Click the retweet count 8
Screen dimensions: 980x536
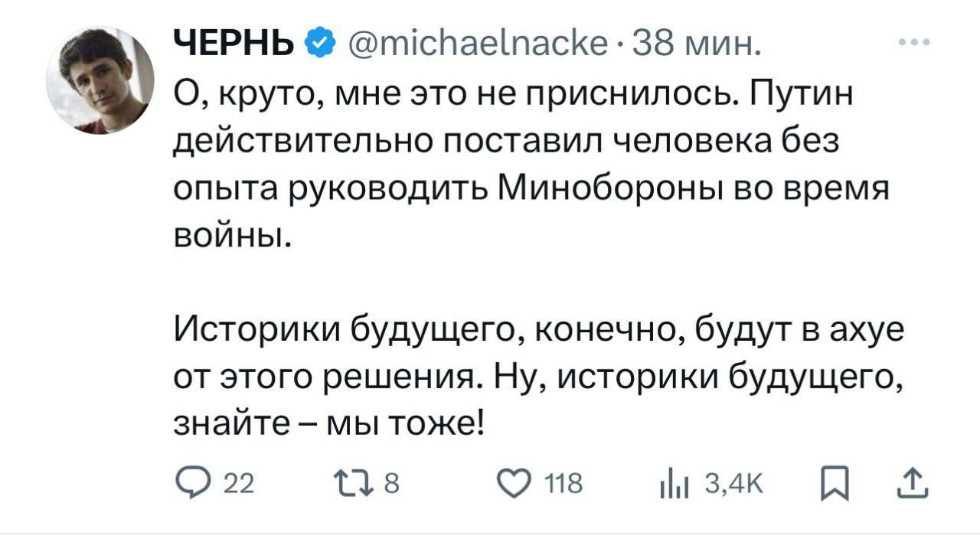[391, 485]
